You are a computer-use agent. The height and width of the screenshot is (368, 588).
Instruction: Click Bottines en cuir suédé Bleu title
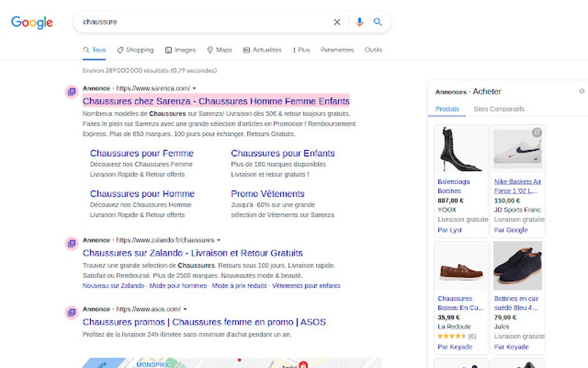(x=516, y=303)
